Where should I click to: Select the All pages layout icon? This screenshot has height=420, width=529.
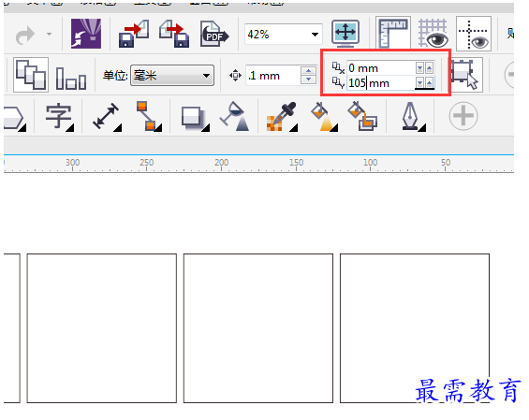tap(31, 75)
